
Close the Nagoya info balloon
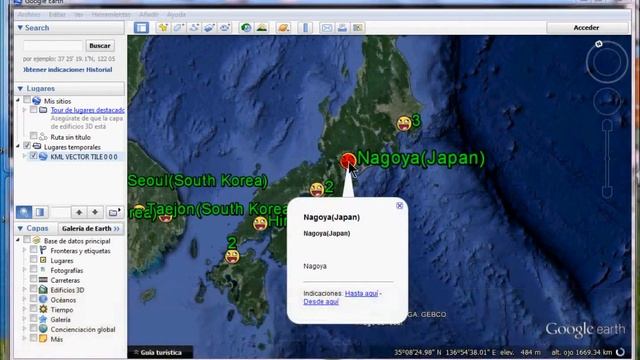click(x=400, y=206)
